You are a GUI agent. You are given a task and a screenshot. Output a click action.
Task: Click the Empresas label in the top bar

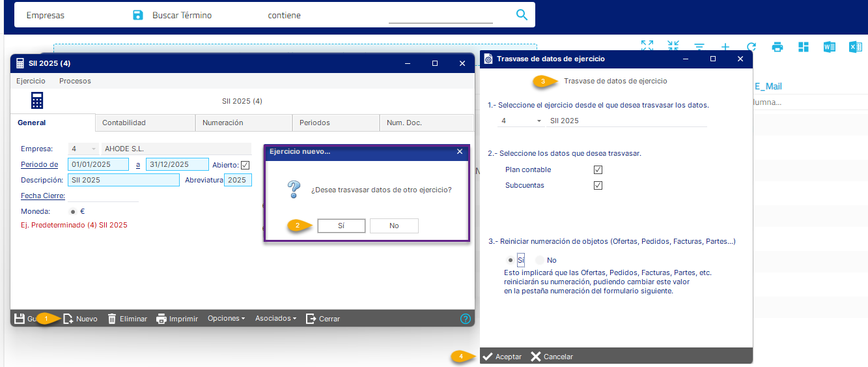(46, 15)
